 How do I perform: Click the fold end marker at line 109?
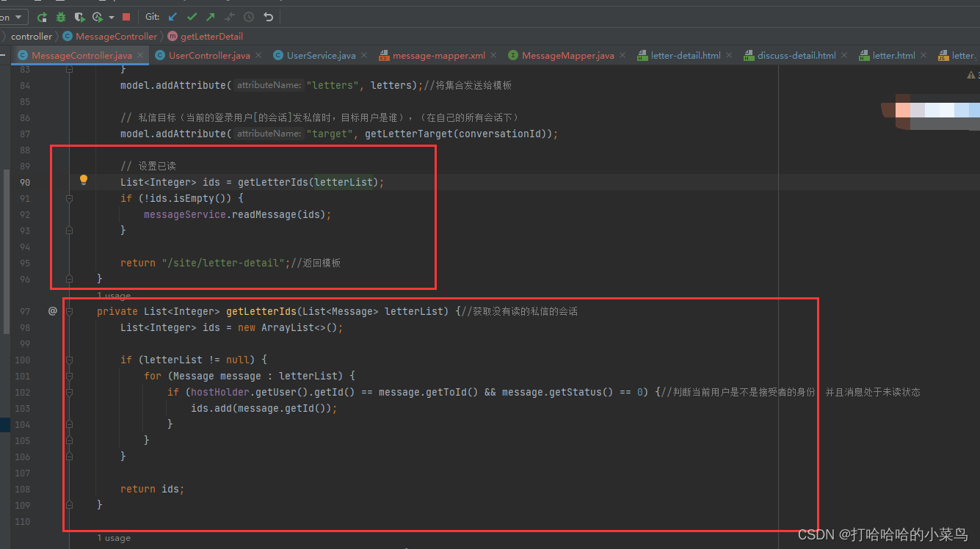tap(70, 505)
